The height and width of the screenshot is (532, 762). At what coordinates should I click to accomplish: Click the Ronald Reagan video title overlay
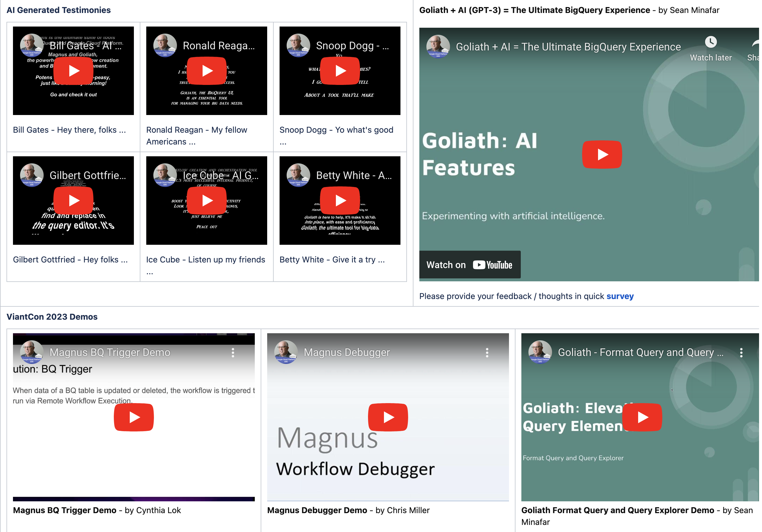pyautogui.click(x=219, y=45)
